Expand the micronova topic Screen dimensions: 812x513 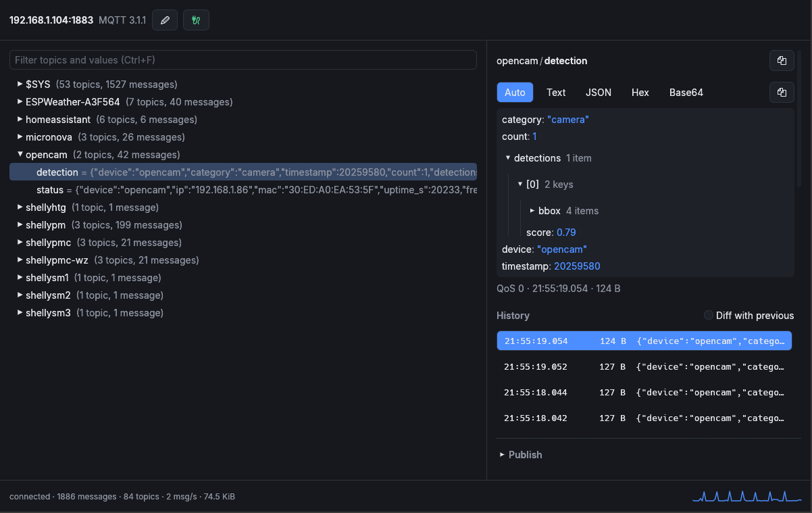(20, 137)
